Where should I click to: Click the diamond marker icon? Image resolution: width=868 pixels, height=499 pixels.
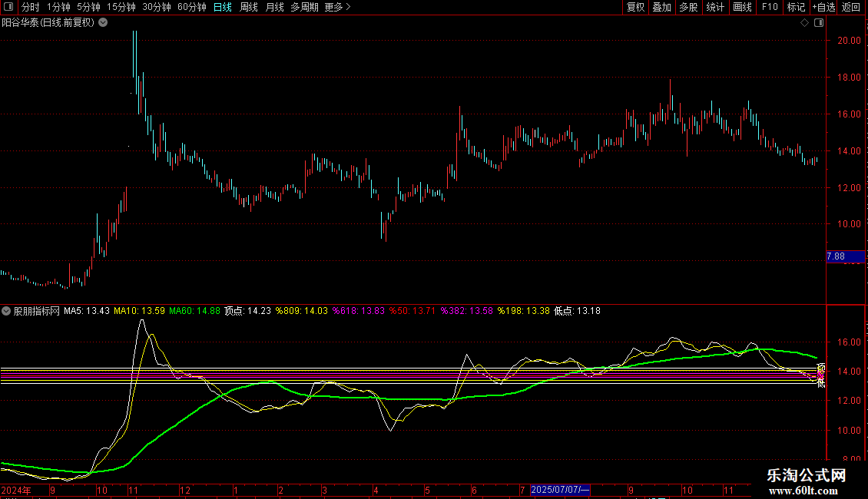click(805, 23)
